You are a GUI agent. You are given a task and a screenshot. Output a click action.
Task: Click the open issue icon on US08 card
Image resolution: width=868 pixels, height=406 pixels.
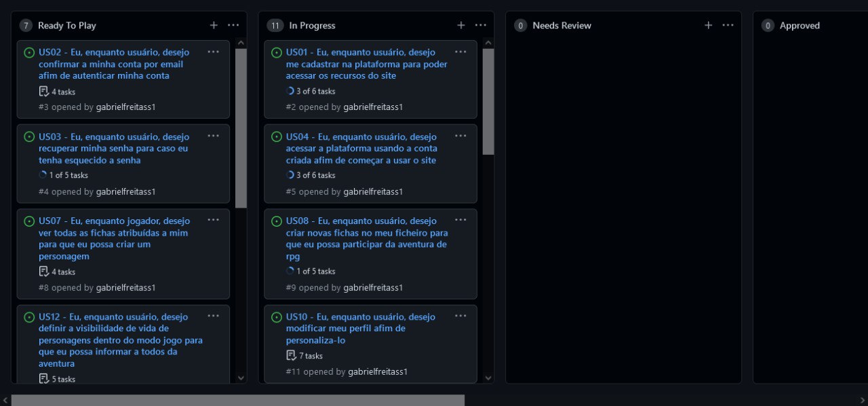coord(277,221)
